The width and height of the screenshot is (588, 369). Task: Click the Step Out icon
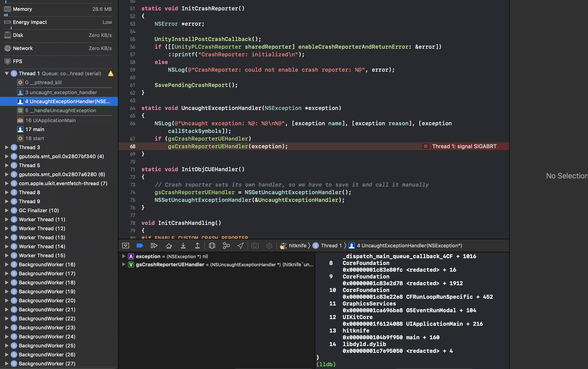(x=198, y=246)
